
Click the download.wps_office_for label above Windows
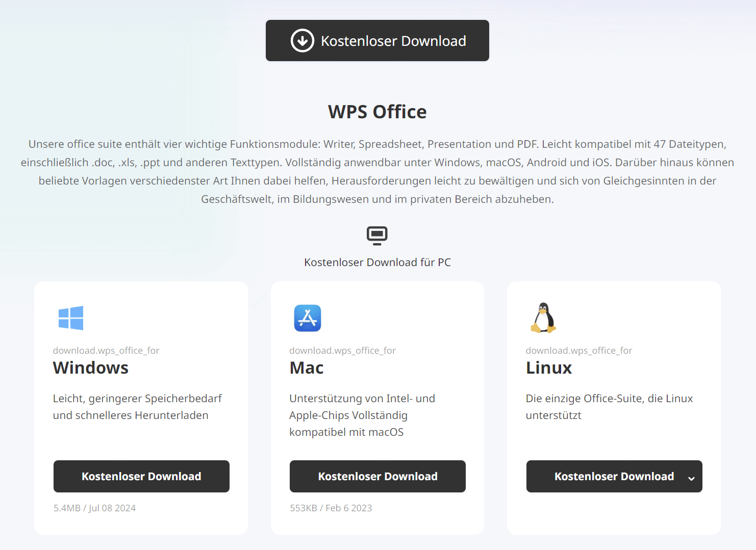(x=106, y=350)
